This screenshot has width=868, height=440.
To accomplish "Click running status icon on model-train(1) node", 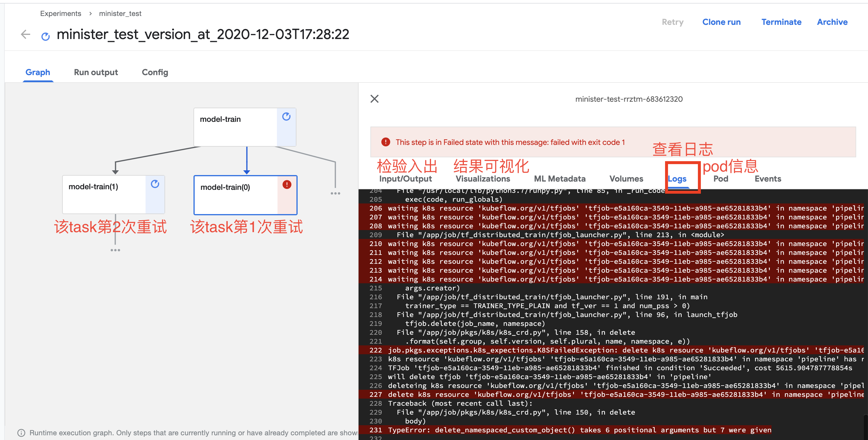I will coord(155,184).
